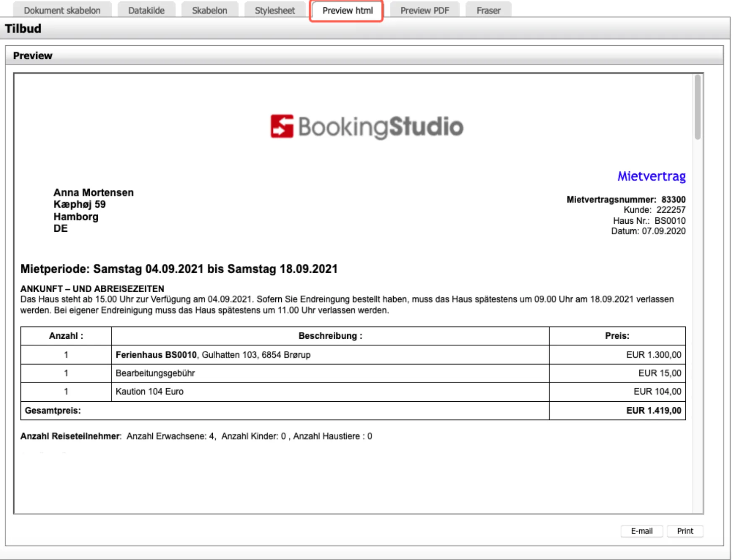Image resolution: width=732 pixels, height=560 pixels.
Task: Click the Anzahl column header
Action: click(x=66, y=336)
